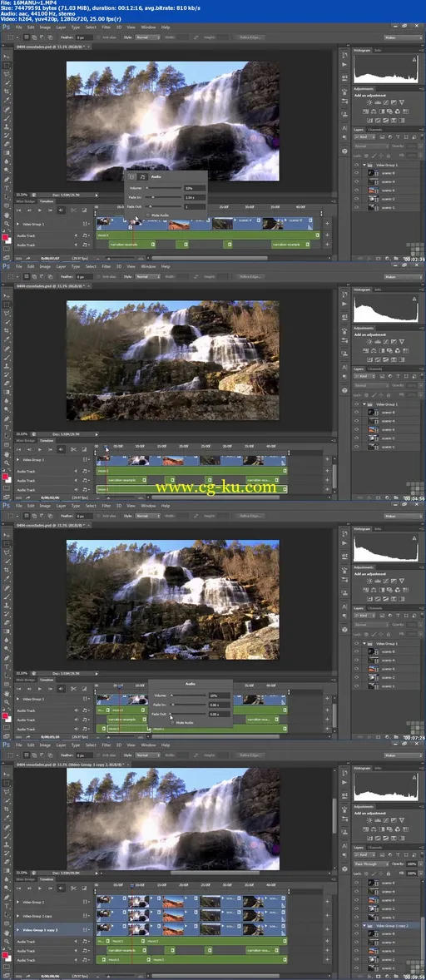Screen dimensions: 426x980
Task: Click foreground red color swatch, first frame
Action: [6, 238]
